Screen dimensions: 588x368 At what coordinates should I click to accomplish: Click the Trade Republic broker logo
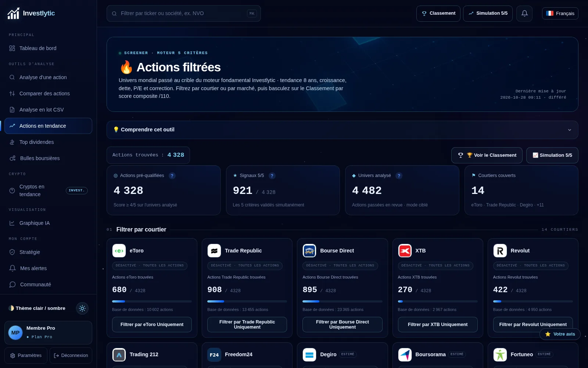point(214,251)
